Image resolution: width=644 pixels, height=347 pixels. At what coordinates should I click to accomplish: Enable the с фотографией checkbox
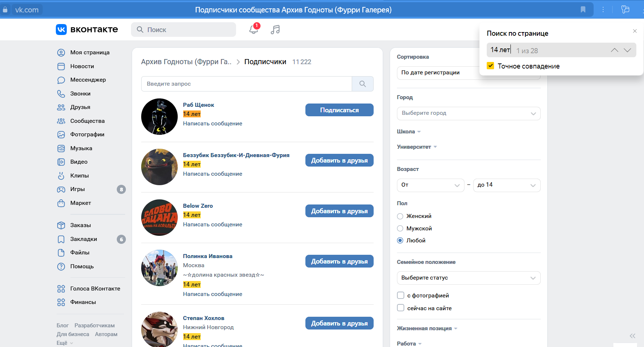[x=401, y=295]
